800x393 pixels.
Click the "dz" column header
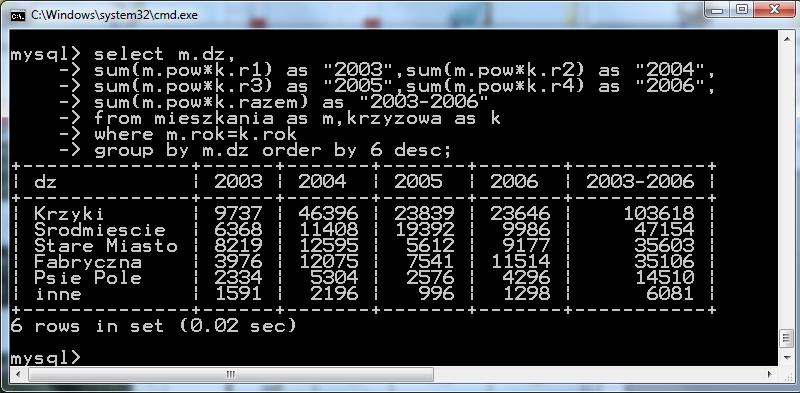click(x=46, y=181)
